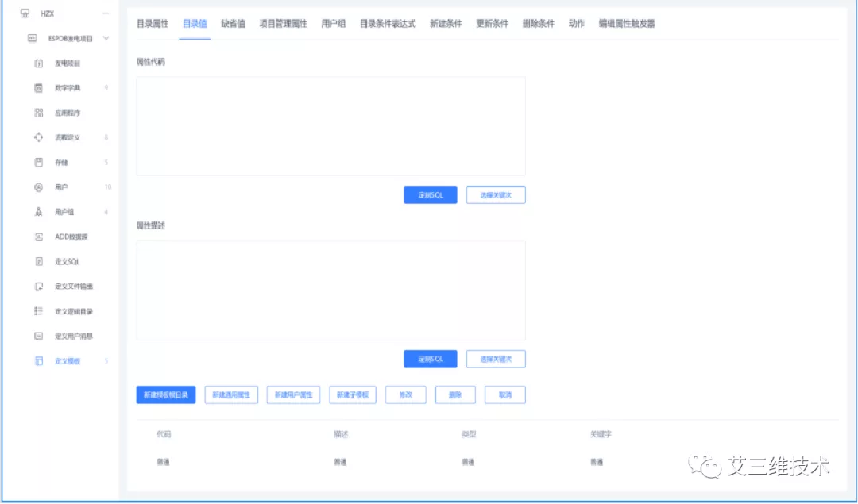The width and height of the screenshot is (858, 504).
Task: Collapse the HZX node with the dash
Action: (106, 13)
